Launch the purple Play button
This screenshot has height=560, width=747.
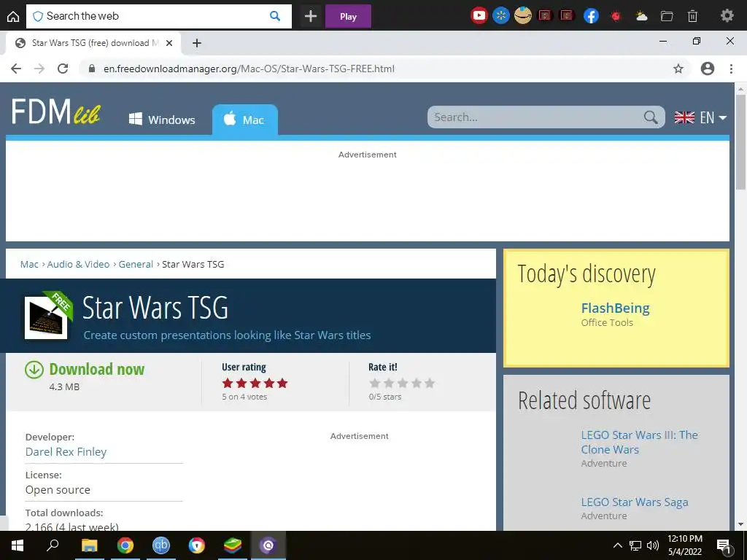click(x=348, y=17)
